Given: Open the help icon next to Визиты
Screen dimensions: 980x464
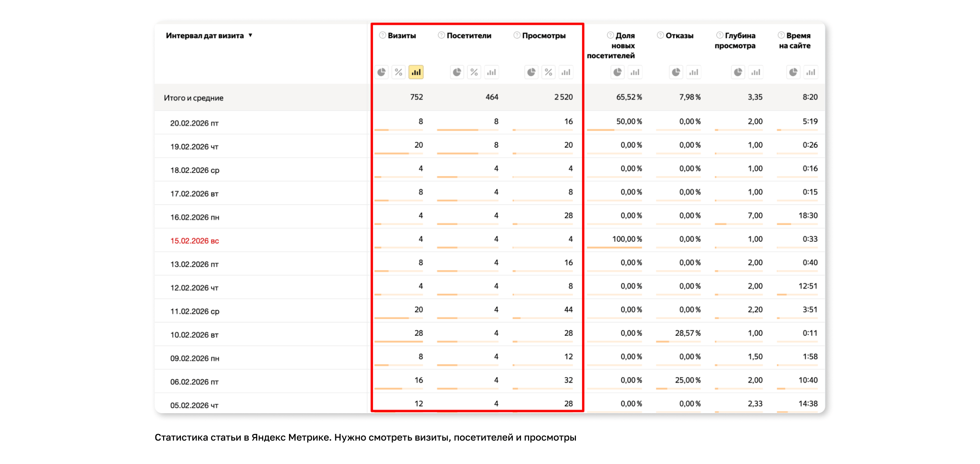Looking at the screenshot, I should (x=382, y=35).
